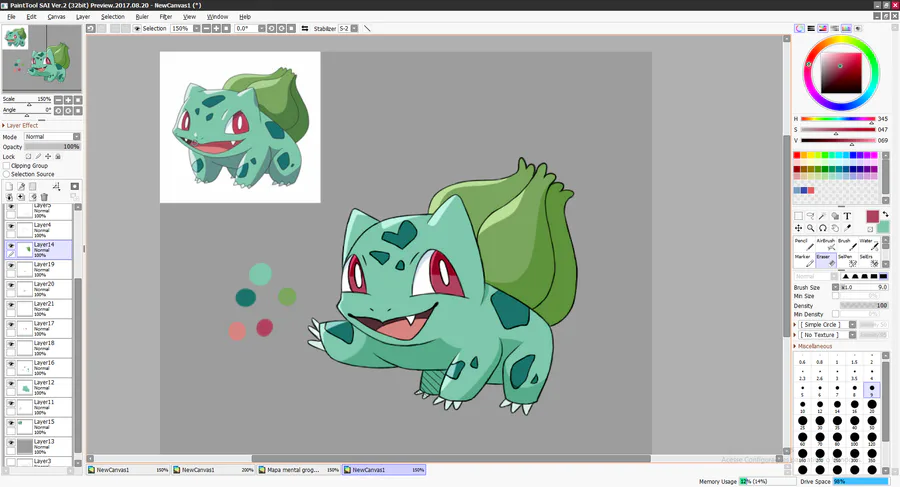The image size is (900, 487).
Task: Toggle the Min Density checkbox
Action: [836, 314]
